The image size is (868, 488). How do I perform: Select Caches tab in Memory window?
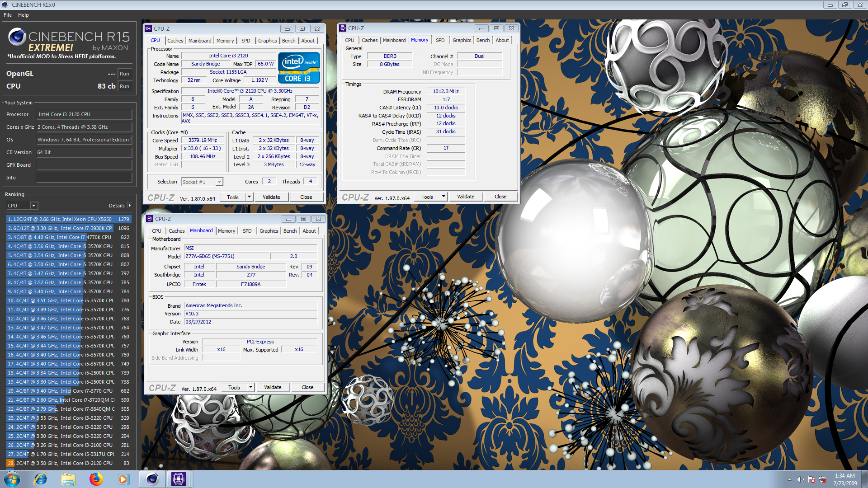click(x=369, y=40)
